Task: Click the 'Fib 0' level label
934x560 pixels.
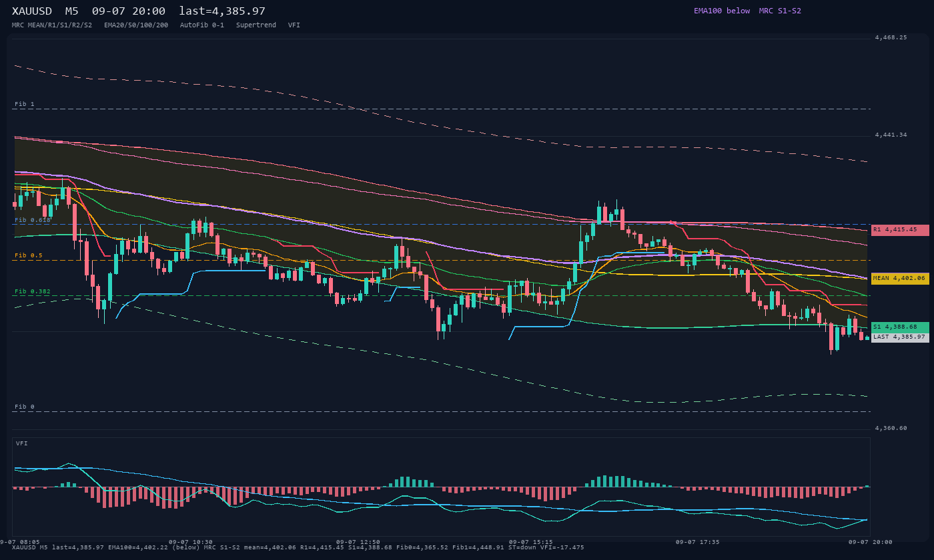Action: tap(25, 407)
